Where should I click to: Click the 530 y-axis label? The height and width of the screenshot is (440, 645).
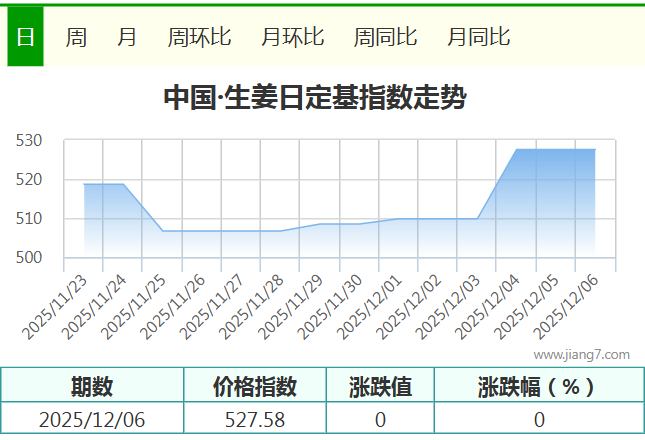pyautogui.click(x=29, y=141)
